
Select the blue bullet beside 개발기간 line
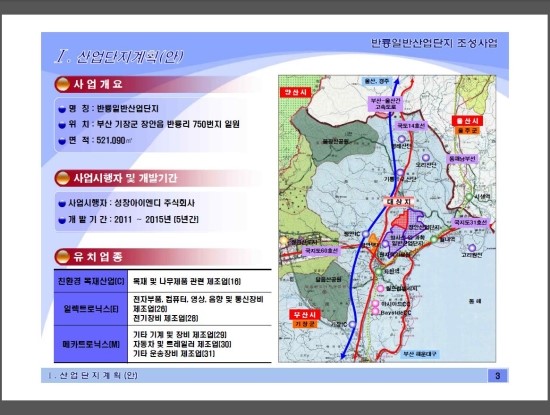(62, 220)
